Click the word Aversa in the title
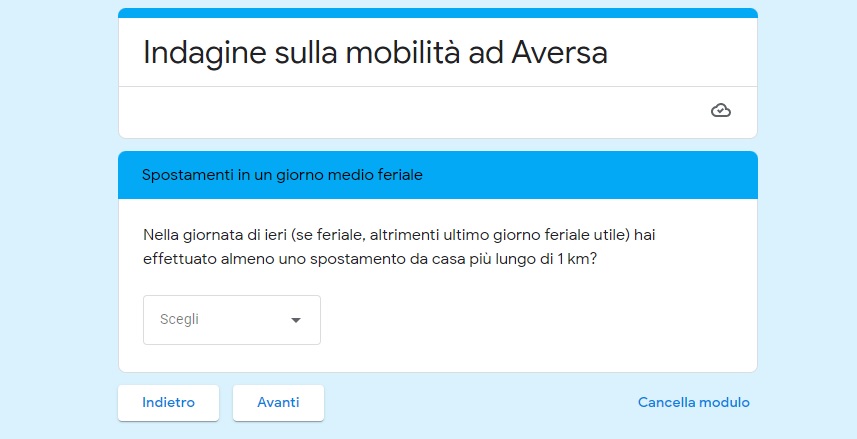Viewport: 857px width, 439px height. pos(560,52)
